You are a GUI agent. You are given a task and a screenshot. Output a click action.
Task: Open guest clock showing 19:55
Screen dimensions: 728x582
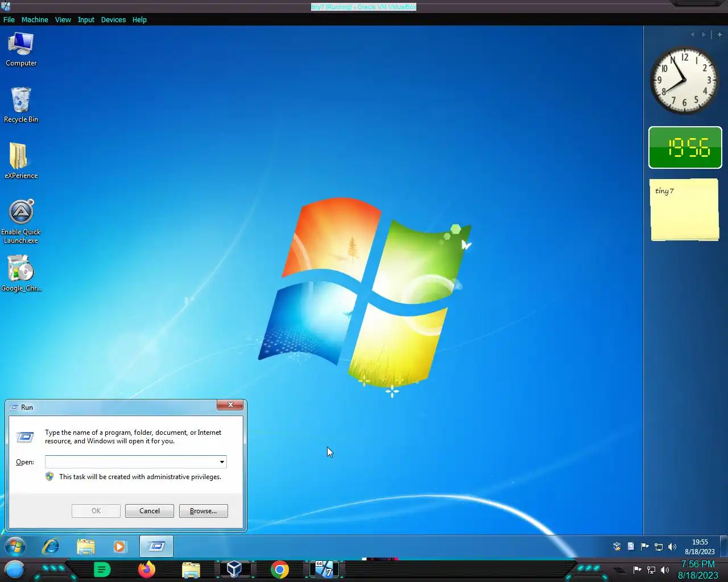tap(700, 547)
